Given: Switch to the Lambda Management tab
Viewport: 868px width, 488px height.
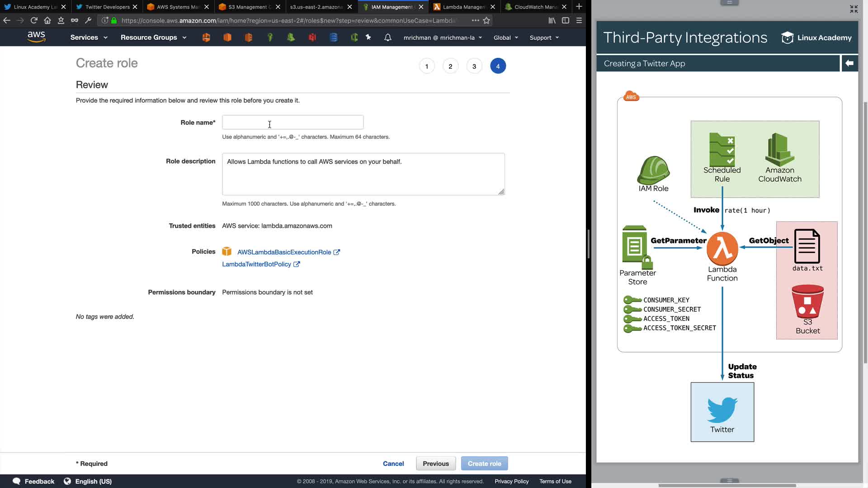Looking at the screenshot, I should click(x=463, y=7).
